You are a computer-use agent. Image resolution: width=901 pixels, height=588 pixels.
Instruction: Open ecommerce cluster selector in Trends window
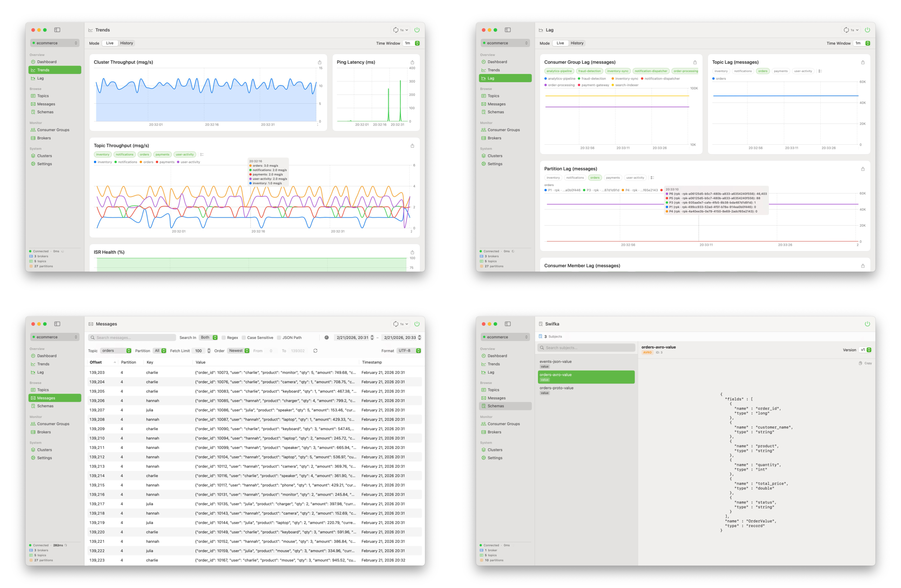[55, 43]
